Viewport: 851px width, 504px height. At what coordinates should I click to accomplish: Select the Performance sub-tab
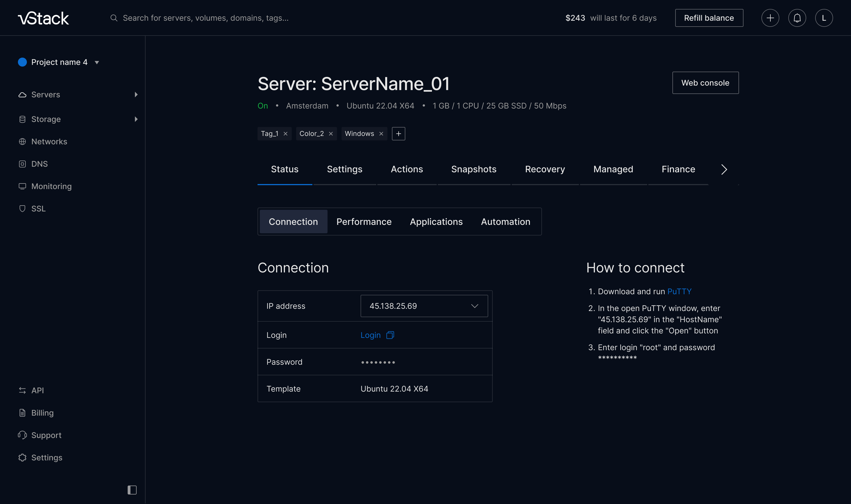(364, 222)
